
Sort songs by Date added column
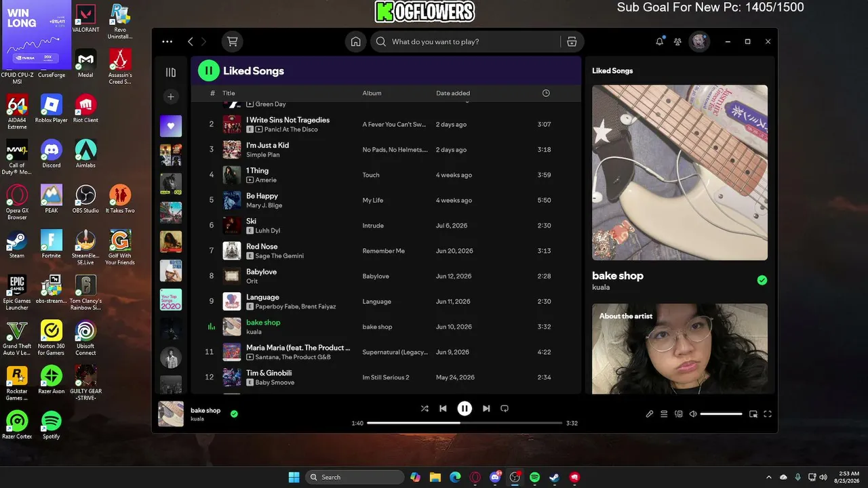pos(453,94)
